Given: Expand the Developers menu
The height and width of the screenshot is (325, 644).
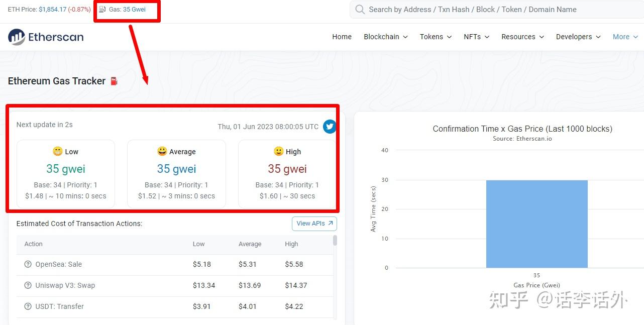Looking at the screenshot, I should coord(578,37).
